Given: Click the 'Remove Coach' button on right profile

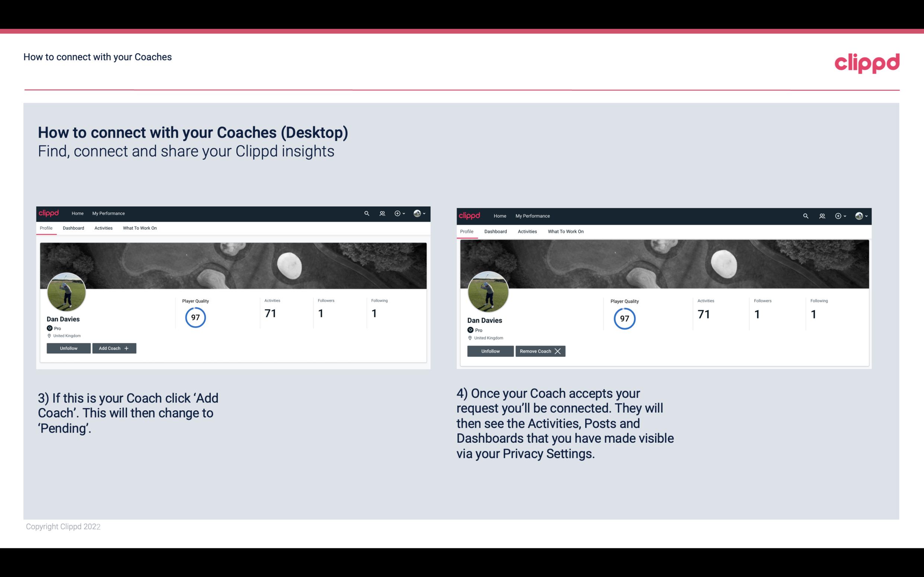Looking at the screenshot, I should 540,351.
